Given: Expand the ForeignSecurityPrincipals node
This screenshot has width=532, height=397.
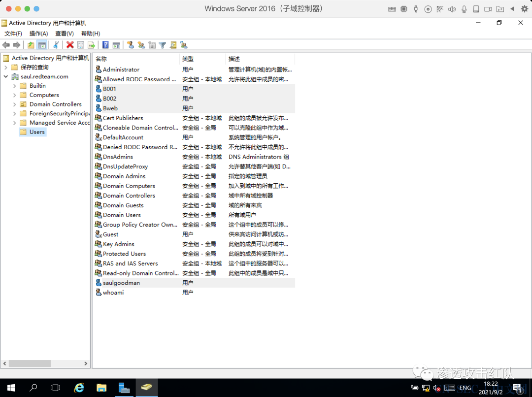Looking at the screenshot, I should tap(15, 113).
